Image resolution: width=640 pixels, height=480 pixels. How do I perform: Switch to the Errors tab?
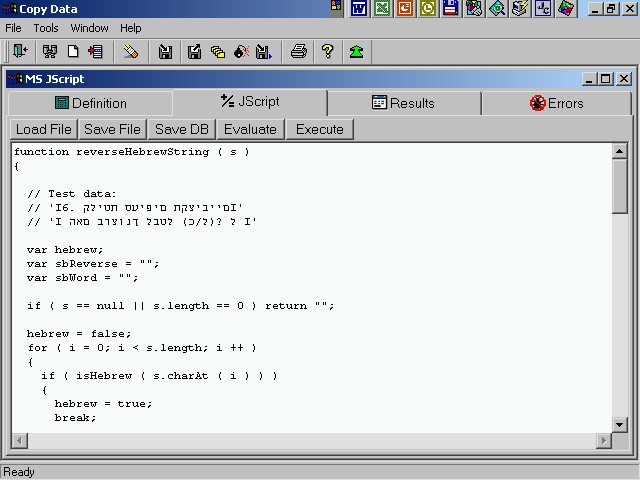(x=557, y=103)
